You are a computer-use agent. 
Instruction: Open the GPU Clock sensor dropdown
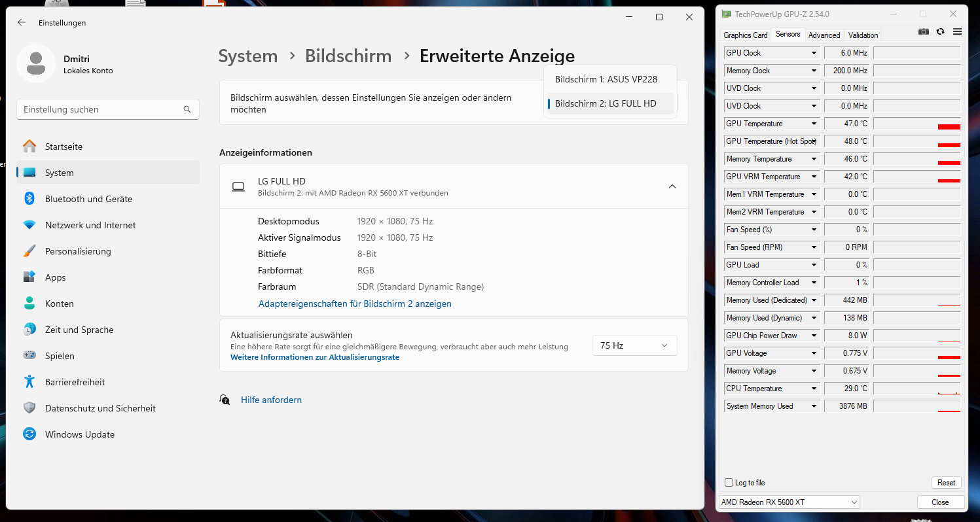(x=814, y=53)
